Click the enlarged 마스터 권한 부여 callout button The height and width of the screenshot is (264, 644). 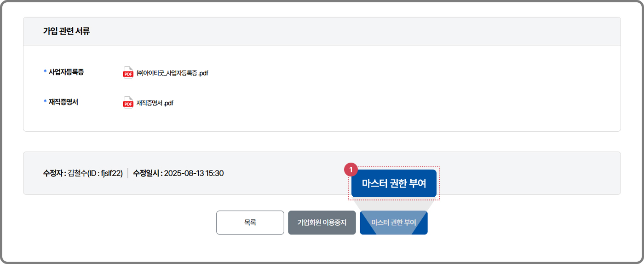[x=394, y=183]
